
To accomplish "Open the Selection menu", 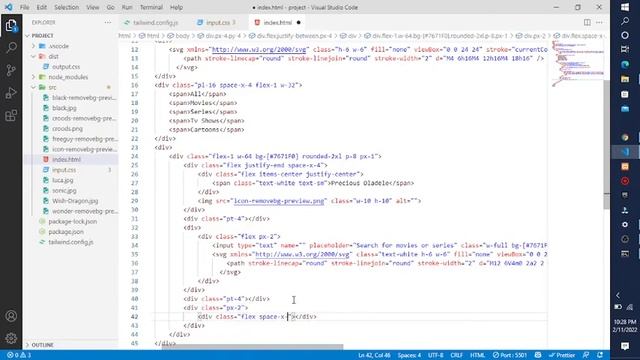I will point(66,7).
